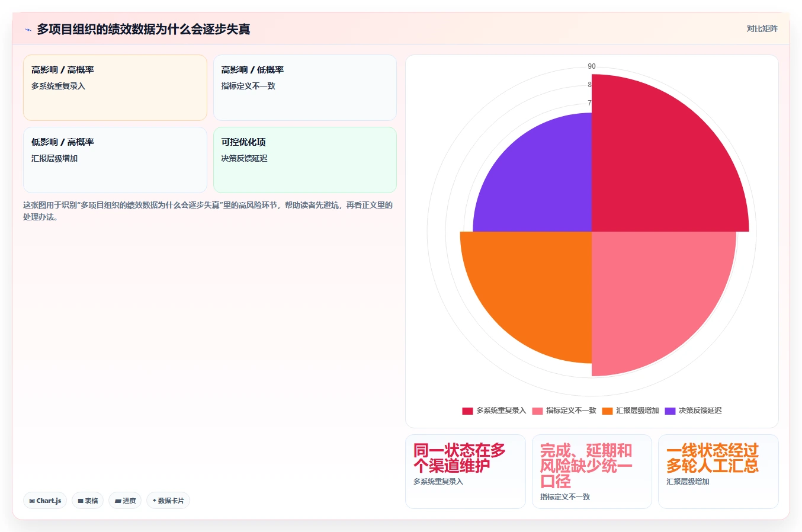Screen dimensions: 802x532
Task: Open the 一线状态经过多轮人工汇总 data card
Action: point(718,472)
